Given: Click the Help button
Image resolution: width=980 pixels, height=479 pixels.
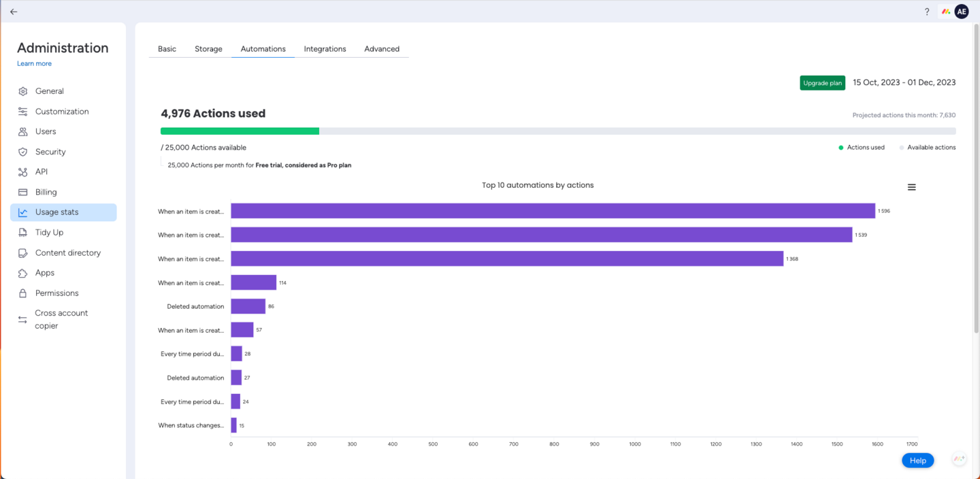Looking at the screenshot, I should [x=918, y=461].
